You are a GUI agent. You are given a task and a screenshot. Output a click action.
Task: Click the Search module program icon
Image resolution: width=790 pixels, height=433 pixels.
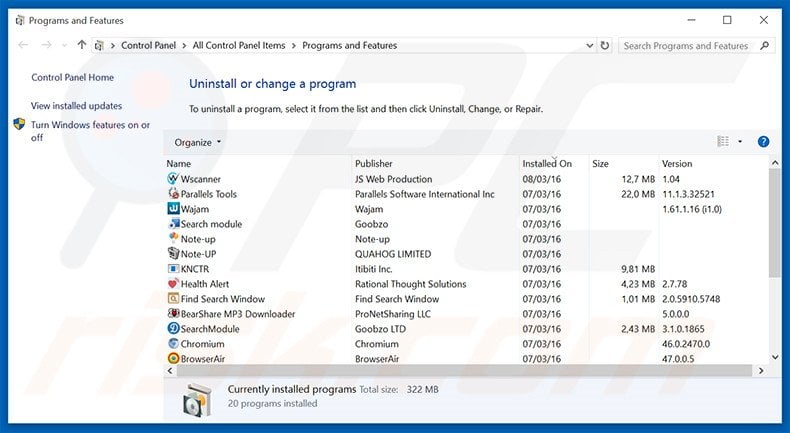click(173, 223)
